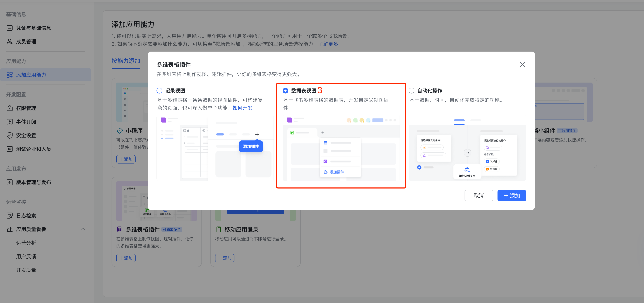This screenshot has width=644, height=303.
Task: Select 权限管理 from the sidebar
Action: tap(26, 108)
